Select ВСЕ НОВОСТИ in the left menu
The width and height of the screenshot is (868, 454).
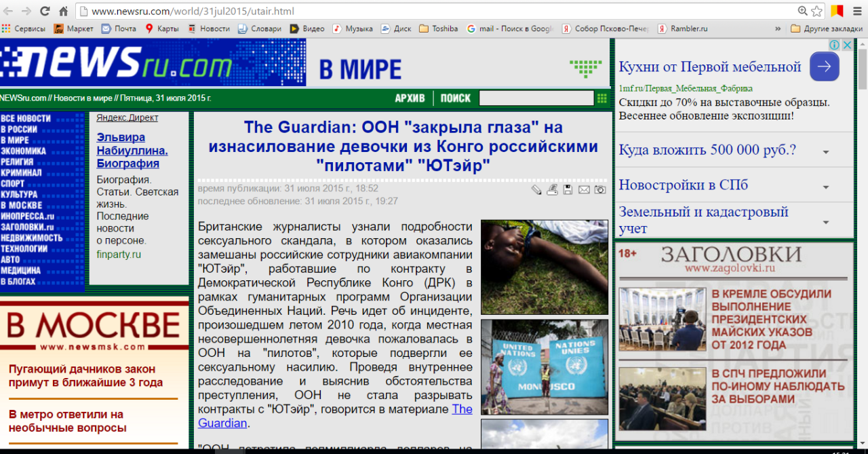[x=26, y=119]
